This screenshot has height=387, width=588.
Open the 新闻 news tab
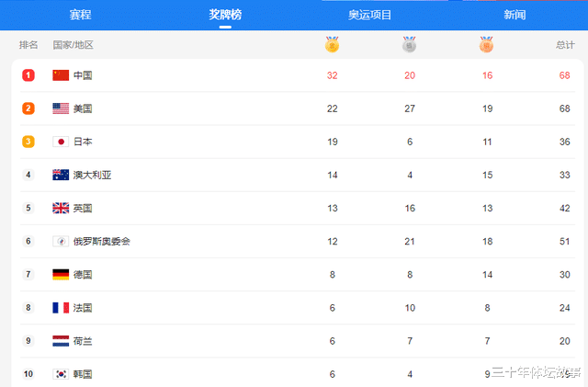click(x=514, y=15)
